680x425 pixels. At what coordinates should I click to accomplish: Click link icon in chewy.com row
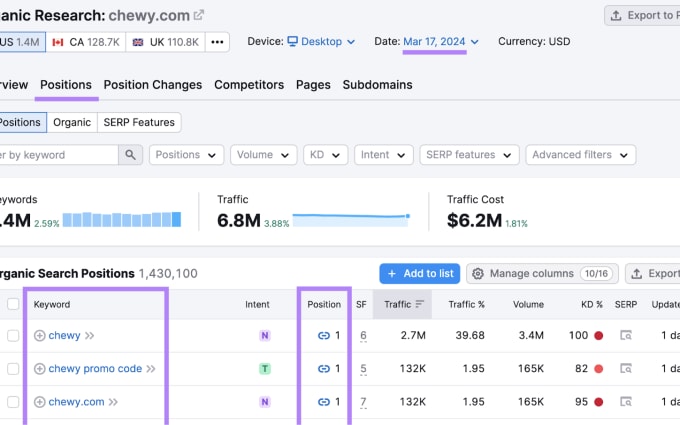click(324, 402)
